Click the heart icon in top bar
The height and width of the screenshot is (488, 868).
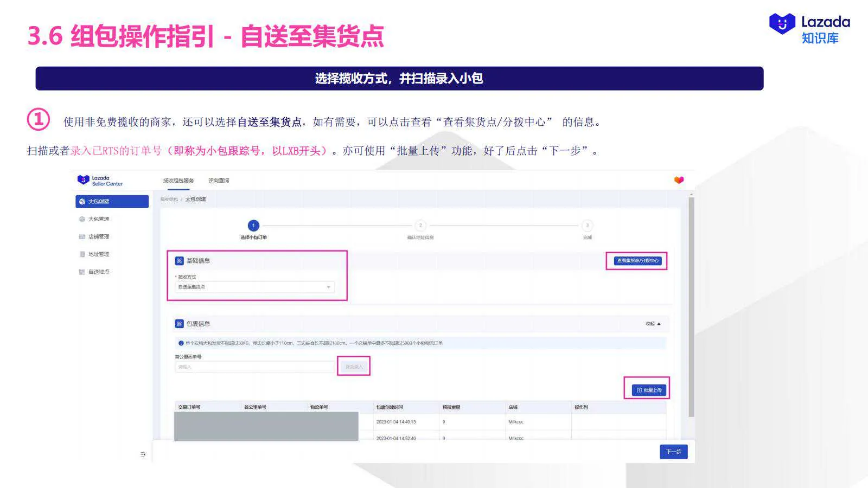click(678, 179)
